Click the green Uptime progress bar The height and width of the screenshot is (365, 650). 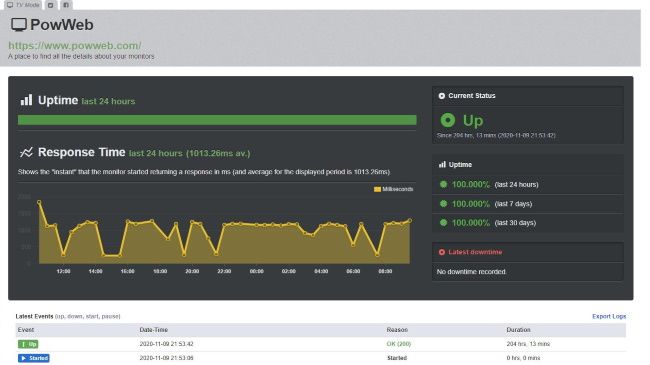tap(217, 120)
